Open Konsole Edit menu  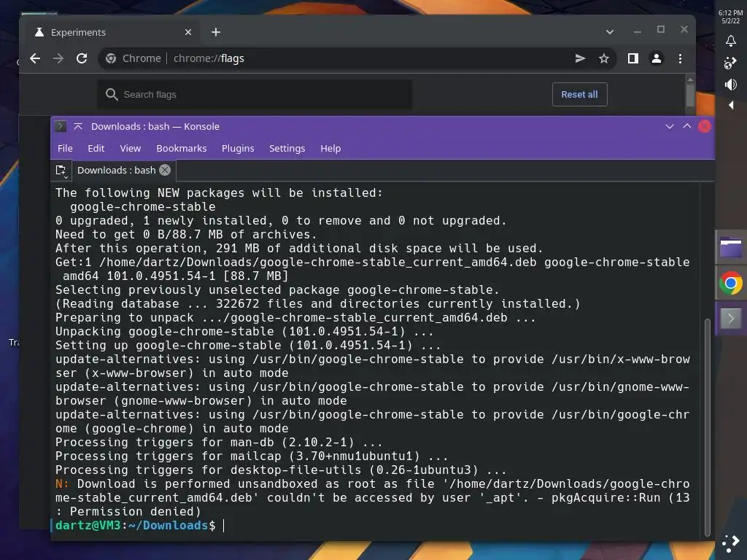(x=96, y=148)
